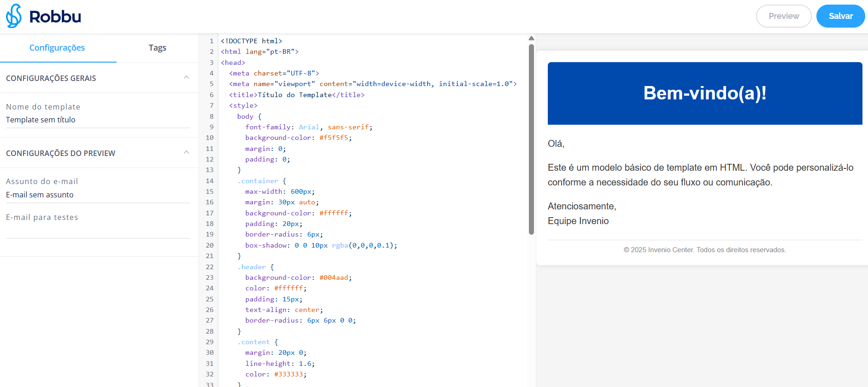The height and width of the screenshot is (387, 868).
Task: Click the code editor vertical scrollbar thumb
Action: tap(531, 138)
